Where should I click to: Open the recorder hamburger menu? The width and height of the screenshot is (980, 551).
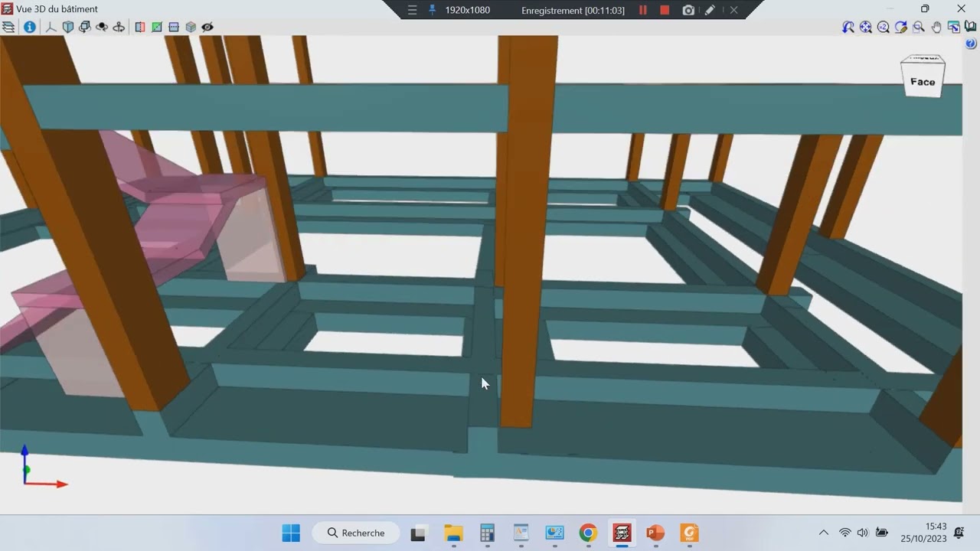click(412, 10)
